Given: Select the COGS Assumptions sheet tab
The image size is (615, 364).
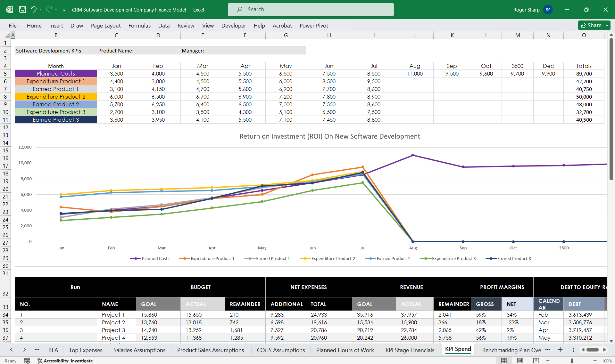Looking at the screenshot, I should (x=280, y=350).
